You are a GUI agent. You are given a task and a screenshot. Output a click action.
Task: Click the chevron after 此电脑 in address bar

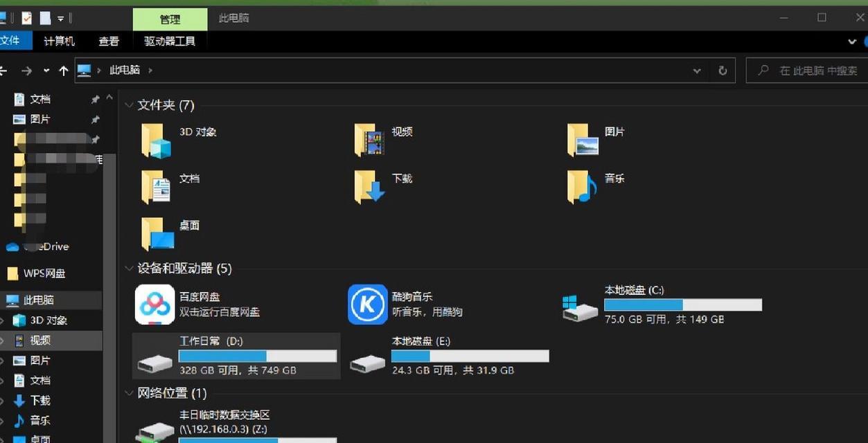point(150,71)
